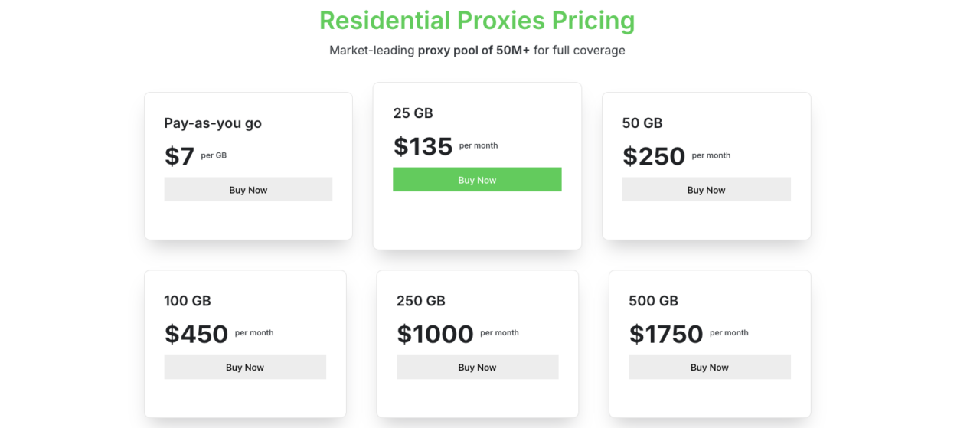Click the green Buy Now button for 25 GB

click(x=477, y=179)
